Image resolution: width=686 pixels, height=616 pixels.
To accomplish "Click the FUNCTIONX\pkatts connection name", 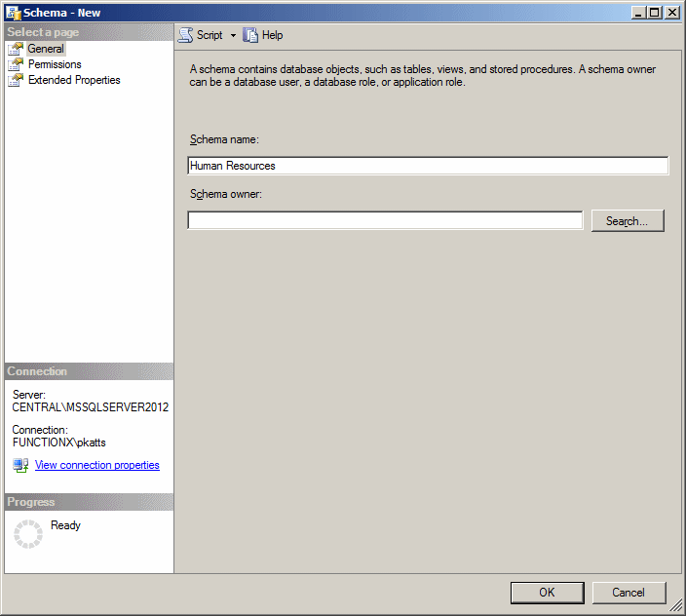I will click(59, 443).
